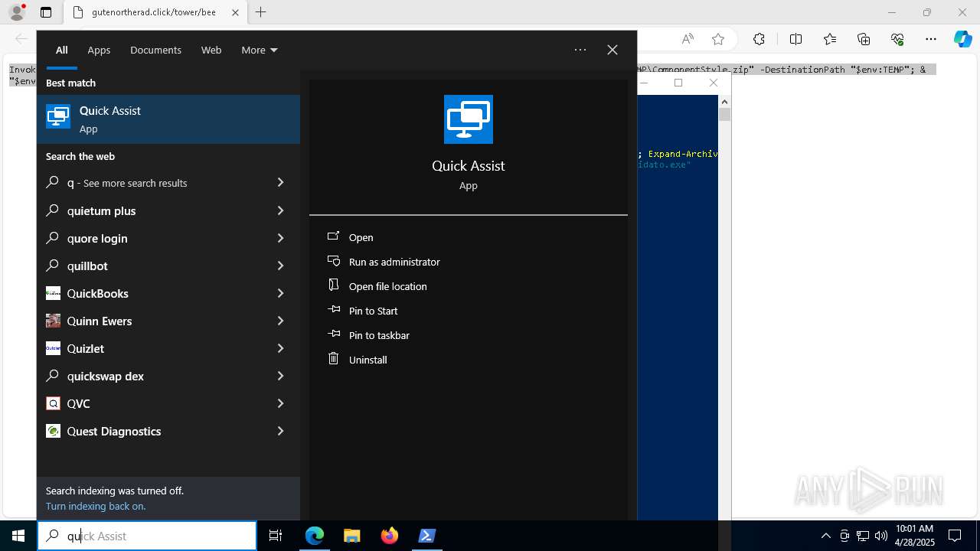This screenshot has height=551, width=980.
Task: Expand 'q - See more search results' chevron
Action: (x=280, y=183)
